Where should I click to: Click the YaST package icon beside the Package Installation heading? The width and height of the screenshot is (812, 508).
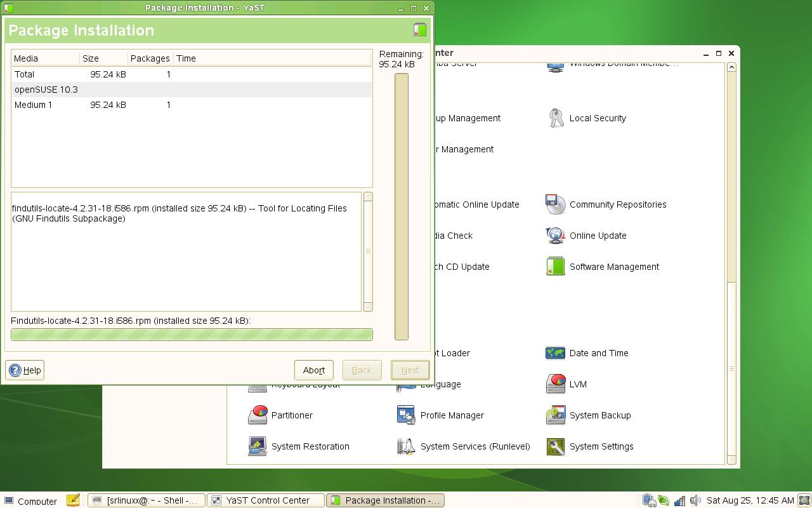coord(419,30)
